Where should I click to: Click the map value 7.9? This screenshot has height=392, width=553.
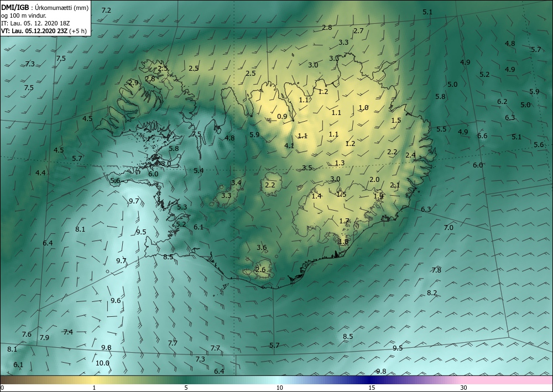click(44, 338)
